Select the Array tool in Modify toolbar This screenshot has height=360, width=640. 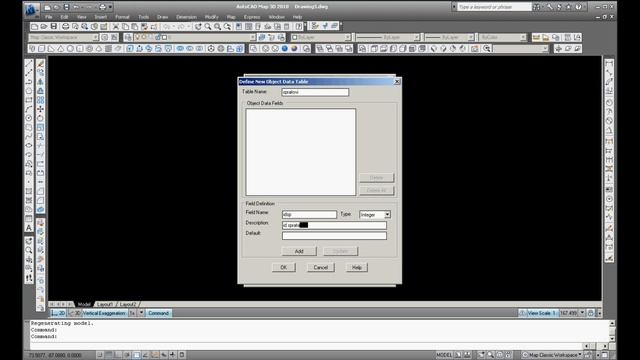(40, 100)
